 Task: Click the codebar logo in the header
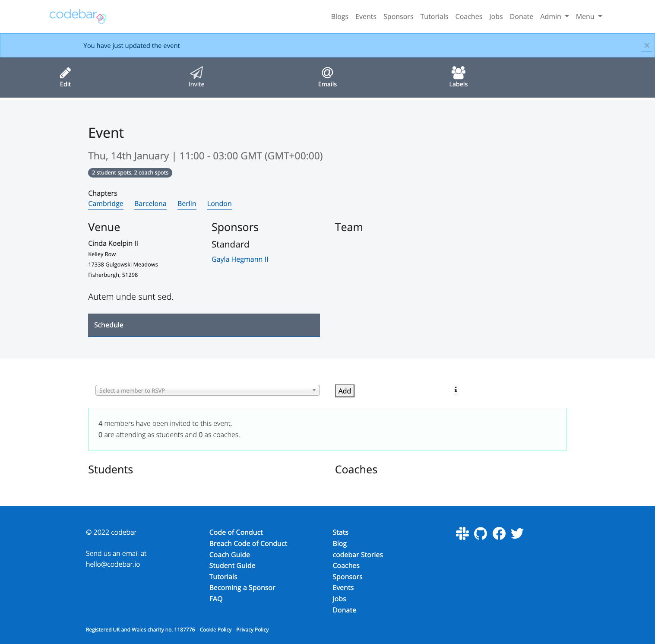point(77,16)
